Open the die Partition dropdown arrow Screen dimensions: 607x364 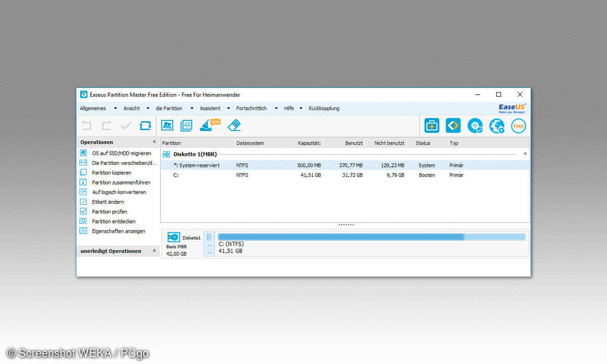tap(192, 109)
